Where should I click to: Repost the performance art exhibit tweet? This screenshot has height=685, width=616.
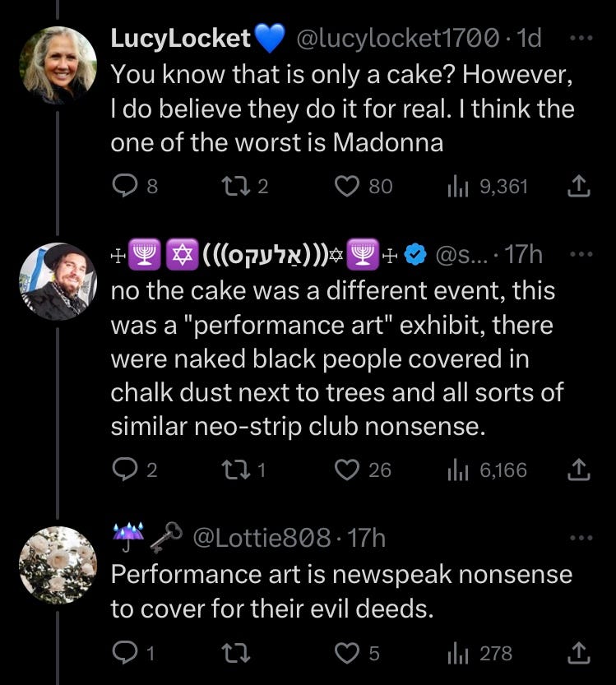236,470
